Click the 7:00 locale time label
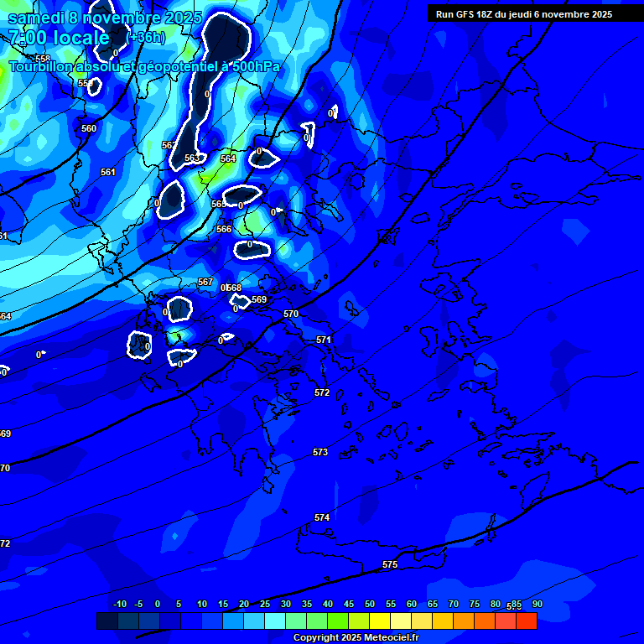Screen dimensions: 644x644 tap(59, 38)
